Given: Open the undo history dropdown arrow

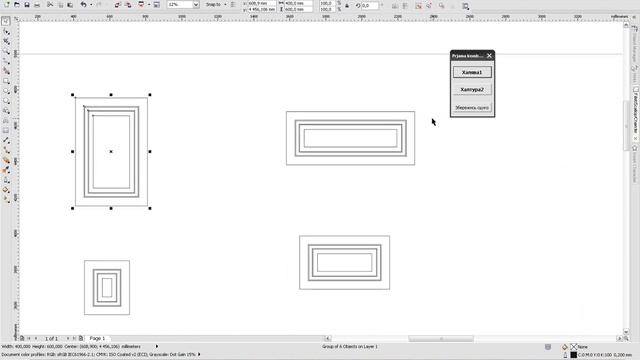Looking at the screenshot, I should [x=91, y=4].
